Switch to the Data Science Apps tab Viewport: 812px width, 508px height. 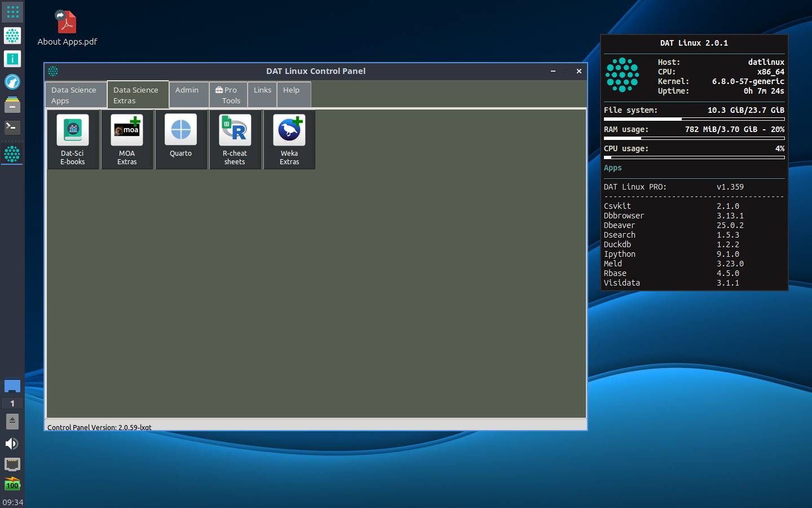76,95
